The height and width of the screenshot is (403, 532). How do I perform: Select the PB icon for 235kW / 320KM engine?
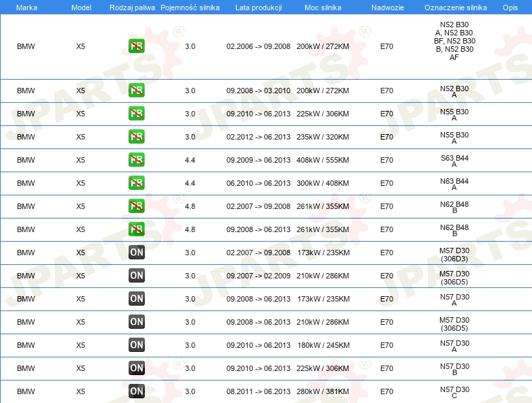click(x=137, y=137)
